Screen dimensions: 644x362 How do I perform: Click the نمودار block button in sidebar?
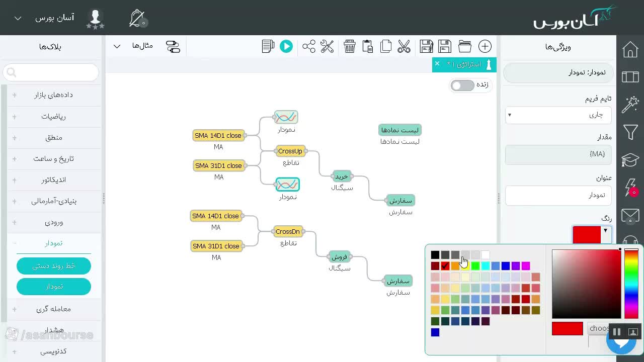click(54, 286)
